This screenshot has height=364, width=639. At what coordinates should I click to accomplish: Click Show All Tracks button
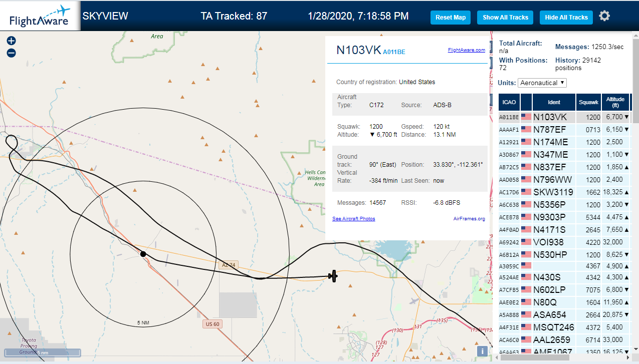pos(505,17)
